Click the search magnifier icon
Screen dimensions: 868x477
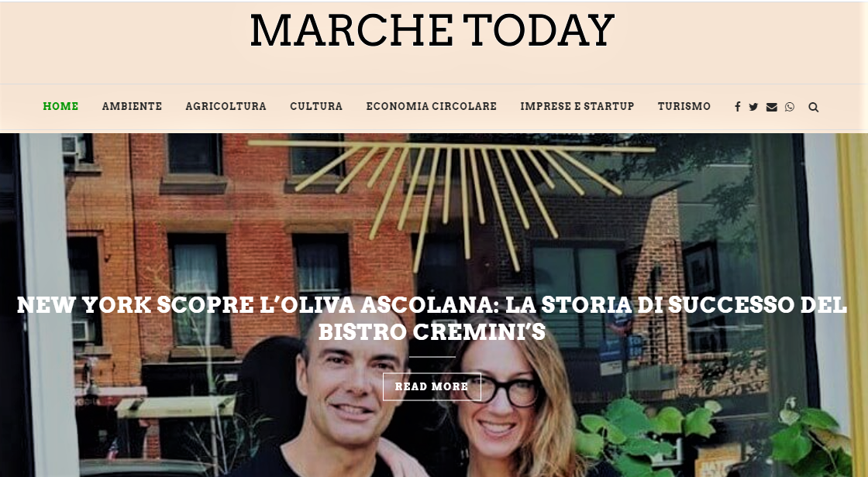click(813, 107)
